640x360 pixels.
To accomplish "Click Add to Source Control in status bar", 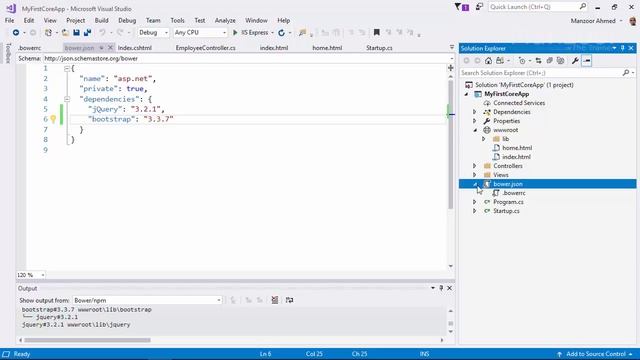I will 596,354.
